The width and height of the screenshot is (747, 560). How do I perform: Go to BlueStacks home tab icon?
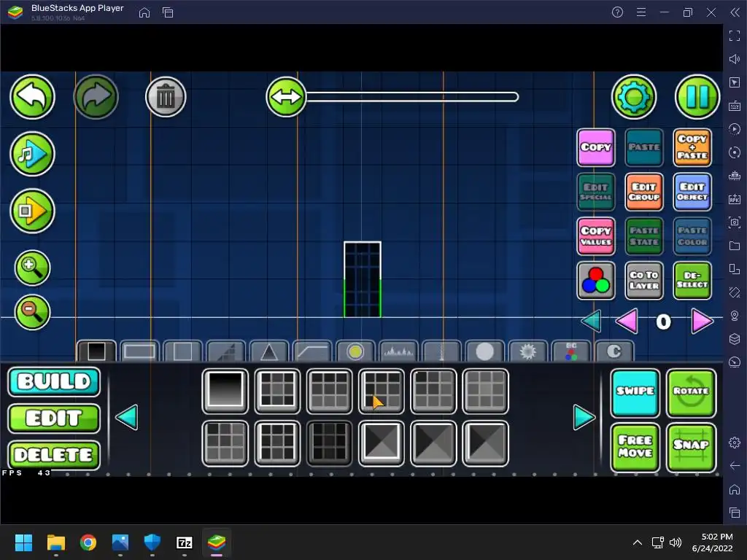[144, 12]
